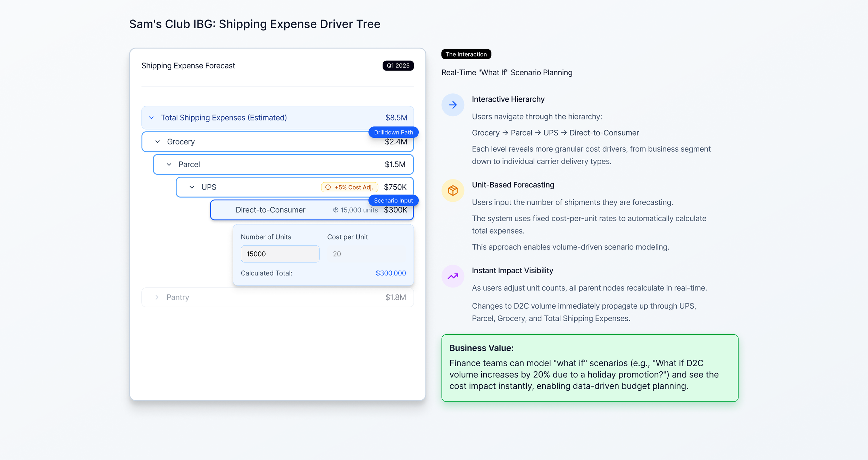The width and height of the screenshot is (868, 460).
Task: Collapse the Total Shipping Expenses row
Action: tap(151, 118)
